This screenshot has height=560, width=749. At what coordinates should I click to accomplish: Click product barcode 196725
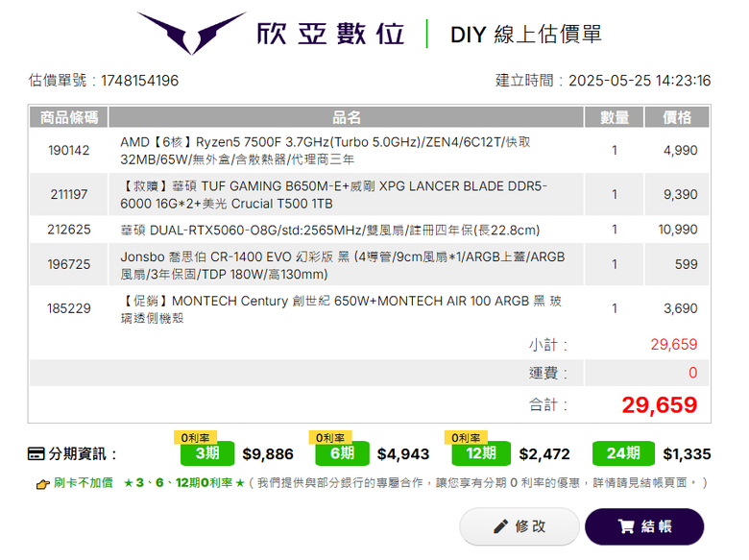point(69,264)
